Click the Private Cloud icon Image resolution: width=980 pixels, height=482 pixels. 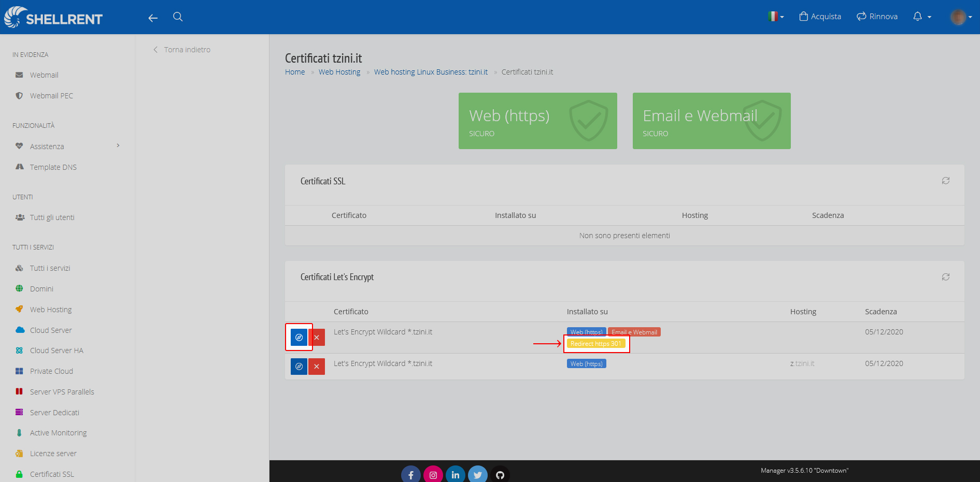click(19, 371)
